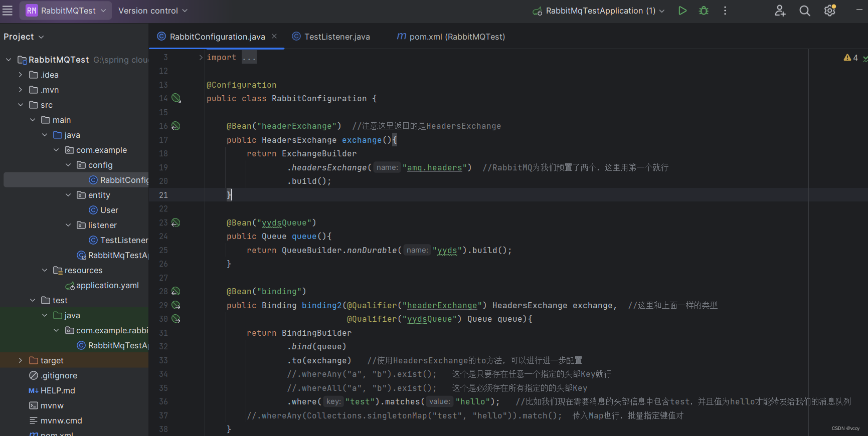Viewport: 868px width, 436px height.
Task: Click nonDurable method call on line 25
Action: pyautogui.click(x=372, y=250)
